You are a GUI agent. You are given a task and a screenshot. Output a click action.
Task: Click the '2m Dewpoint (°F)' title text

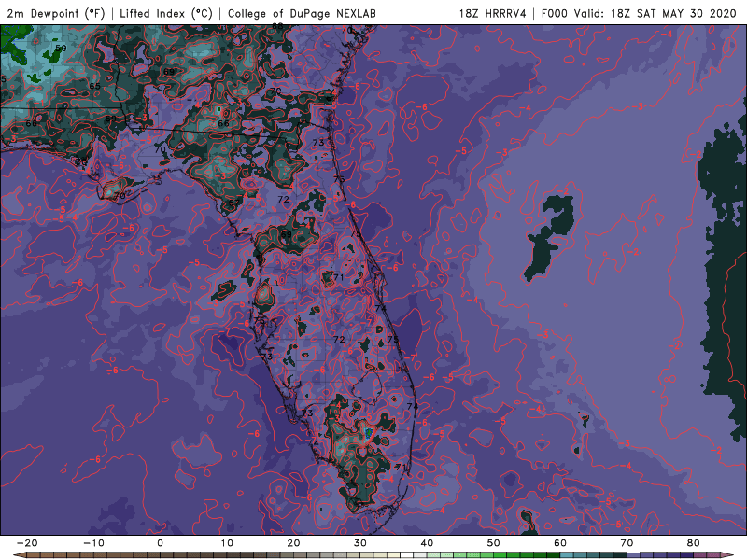click(56, 13)
